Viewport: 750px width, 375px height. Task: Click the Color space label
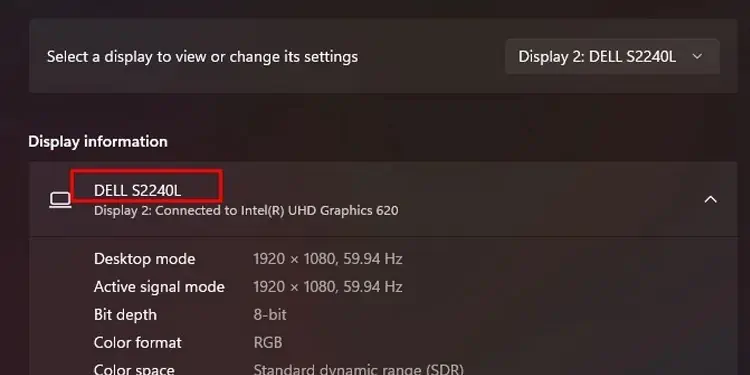(x=134, y=369)
